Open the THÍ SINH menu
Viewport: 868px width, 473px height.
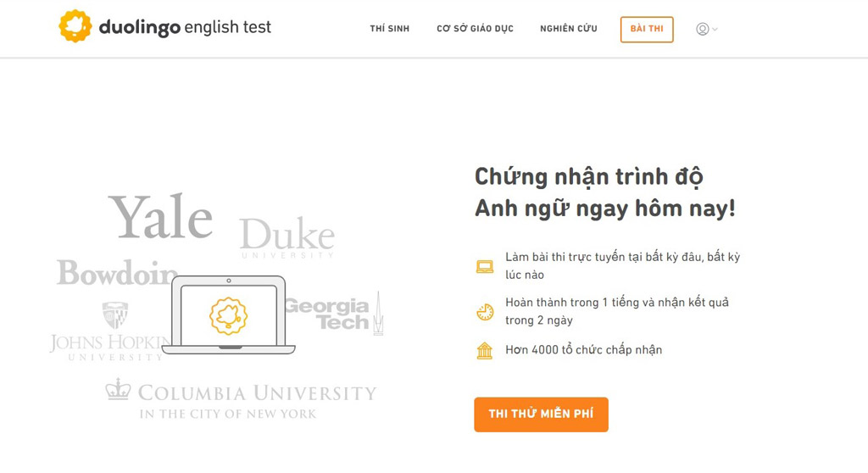tap(390, 29)
